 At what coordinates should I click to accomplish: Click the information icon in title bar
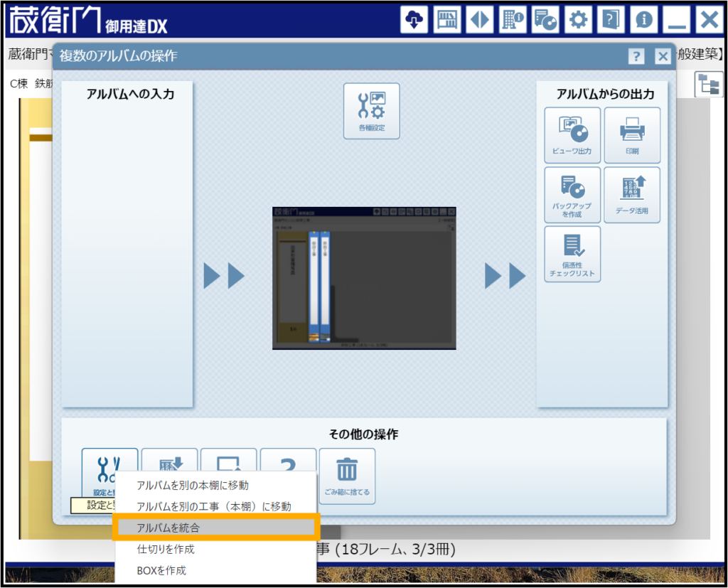pyautogui.click(x=644, y=19)
